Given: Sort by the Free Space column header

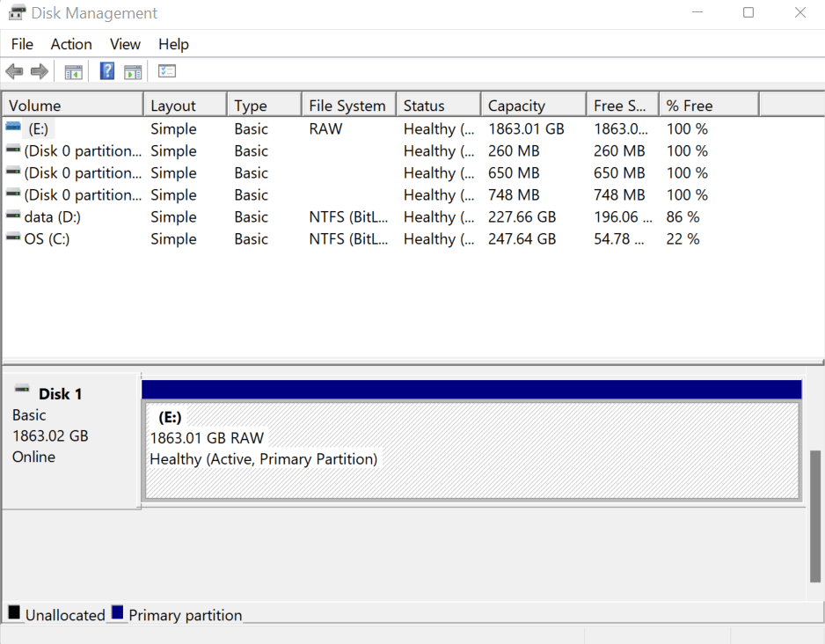Looking at the screenshot, I should tap(623, 106).
